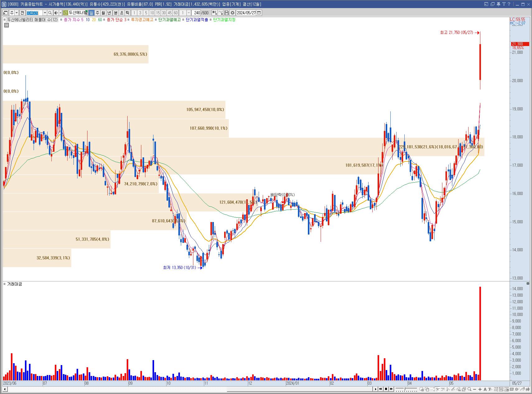The width and height of the screenshot is (532, 394).
Task: Select the 주 (weekly) period button
Action: pyautogui.click(x=97, y=13)
